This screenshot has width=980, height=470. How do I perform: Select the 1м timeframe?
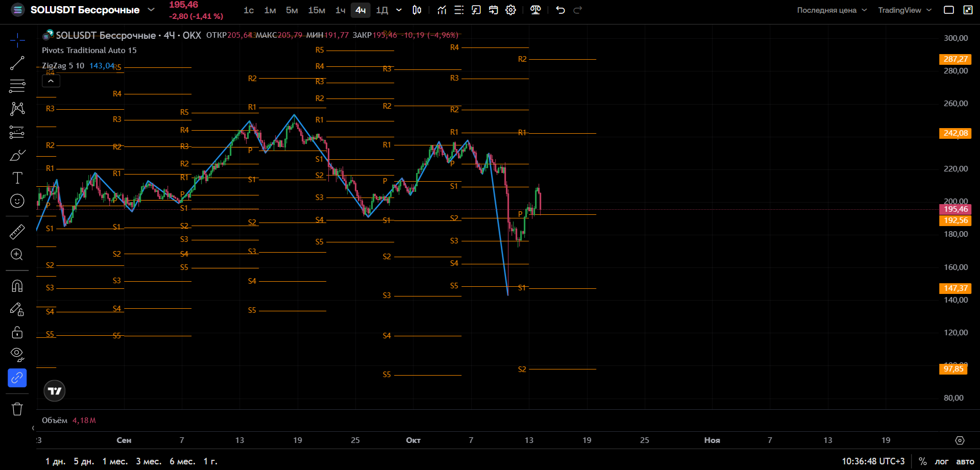(x=270, y=10)
